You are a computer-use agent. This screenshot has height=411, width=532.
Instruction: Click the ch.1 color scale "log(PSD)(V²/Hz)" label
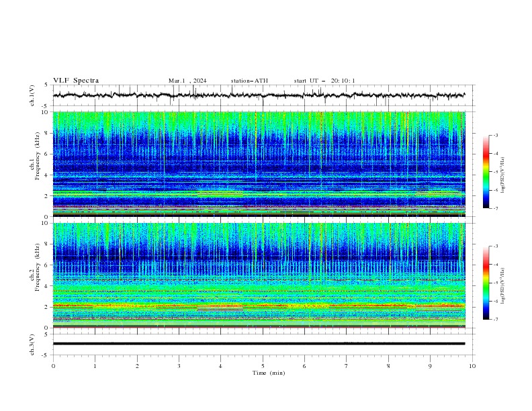pyautogui.click(x=503, y=175)
